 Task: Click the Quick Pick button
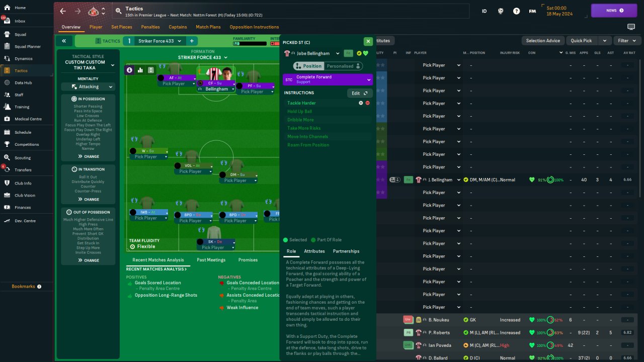click(581, 41)
